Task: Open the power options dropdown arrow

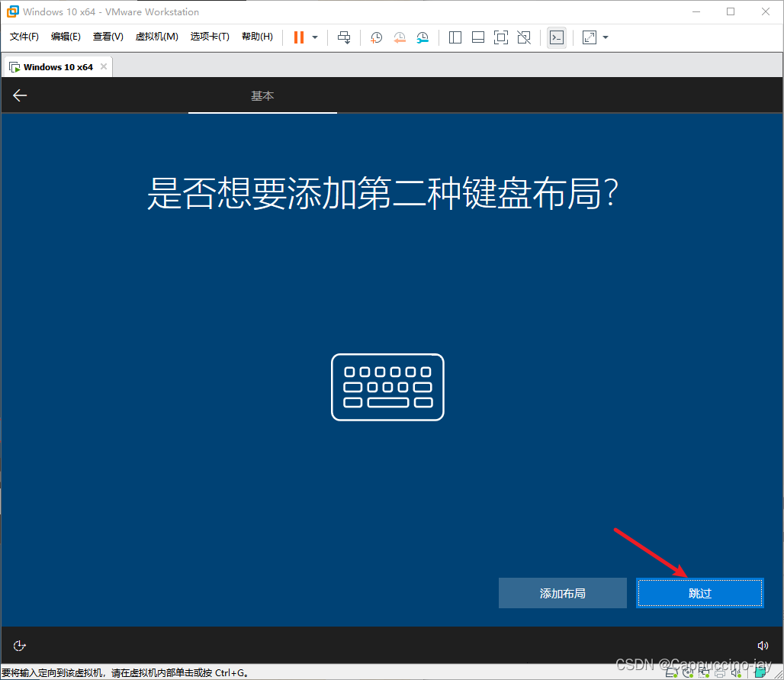Action: 315,37
